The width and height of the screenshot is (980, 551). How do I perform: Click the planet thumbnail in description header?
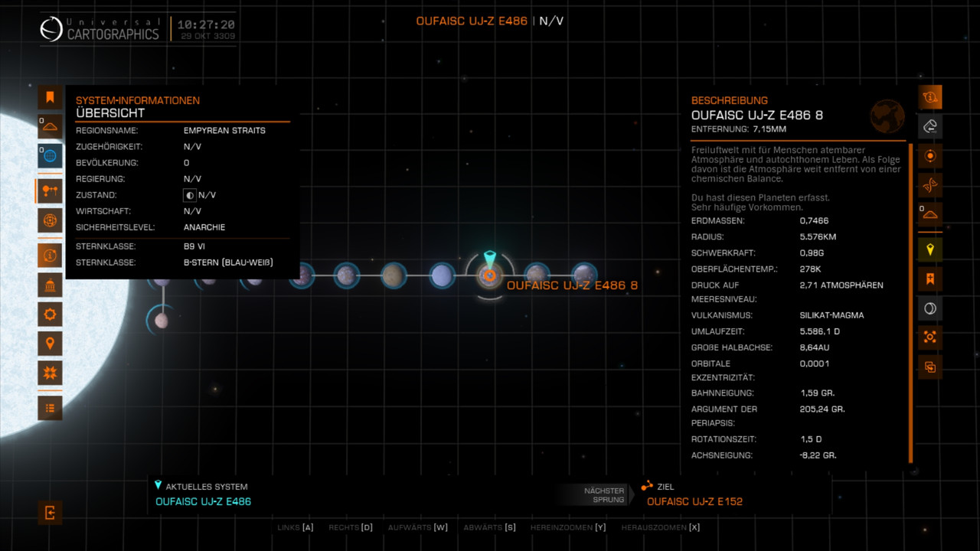point(887,116)
